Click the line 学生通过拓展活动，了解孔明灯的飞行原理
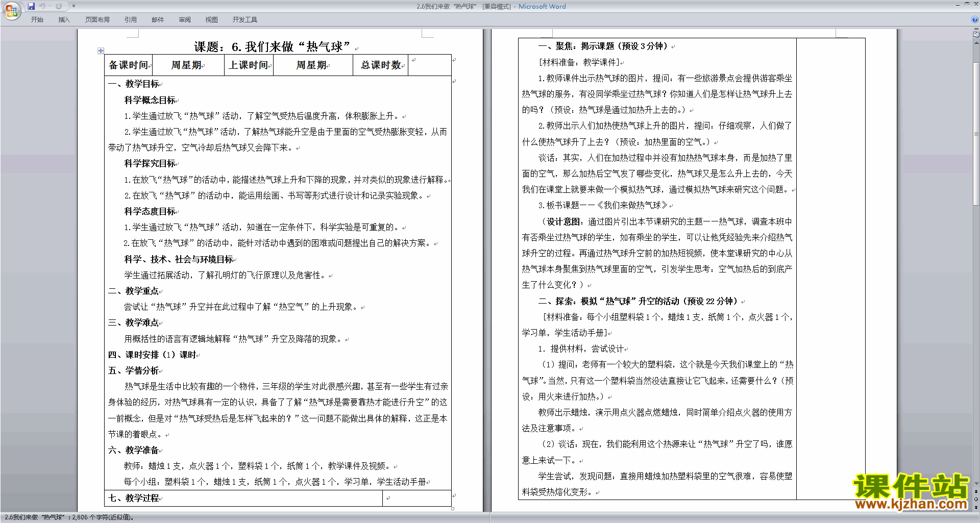 pos(225,275)
